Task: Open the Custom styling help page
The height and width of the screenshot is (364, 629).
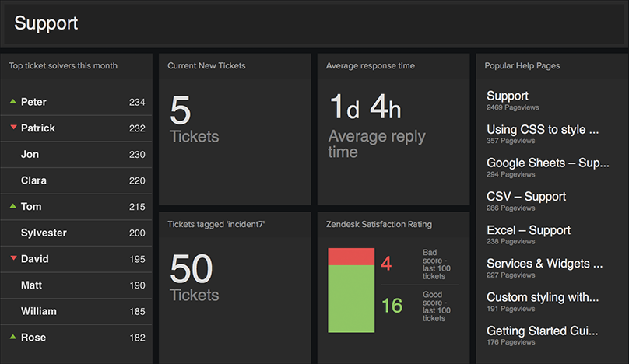Action: point(542,297)
